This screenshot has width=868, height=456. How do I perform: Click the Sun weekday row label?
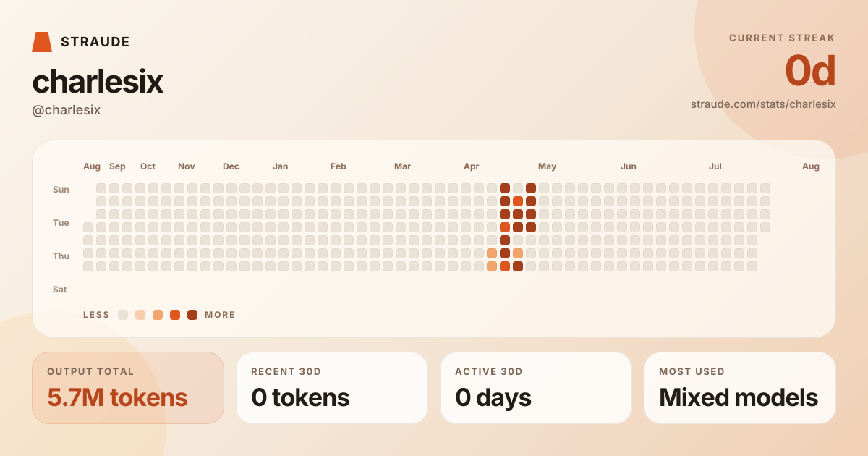(61, 190)
